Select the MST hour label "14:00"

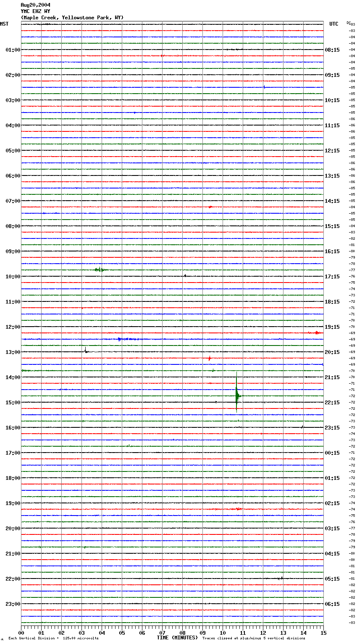13,377
